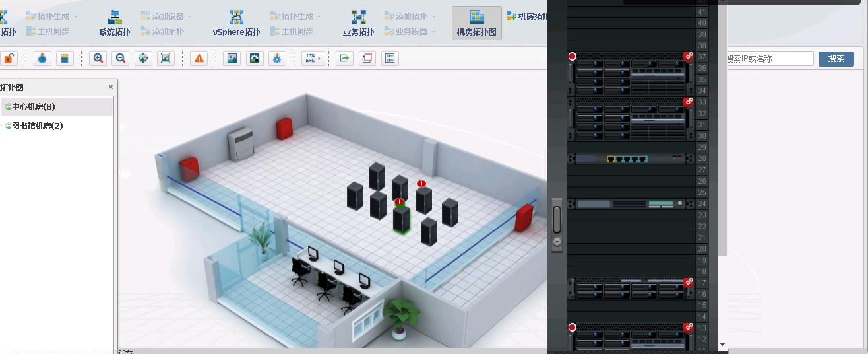868x354 pixels.
Task: Switch to the 机房拓扑图 tab
Action: pos(476,23)
